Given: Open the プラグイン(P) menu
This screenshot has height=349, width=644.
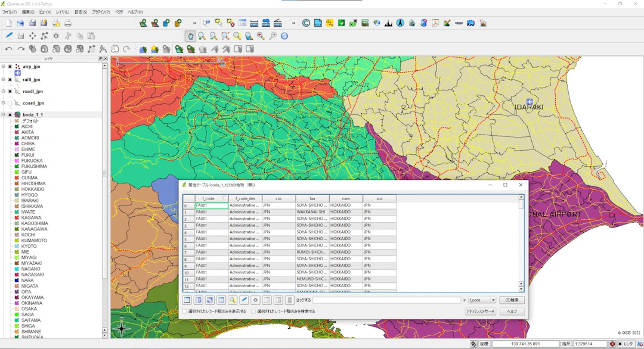Looking at the screenshot, I should 101,13.
